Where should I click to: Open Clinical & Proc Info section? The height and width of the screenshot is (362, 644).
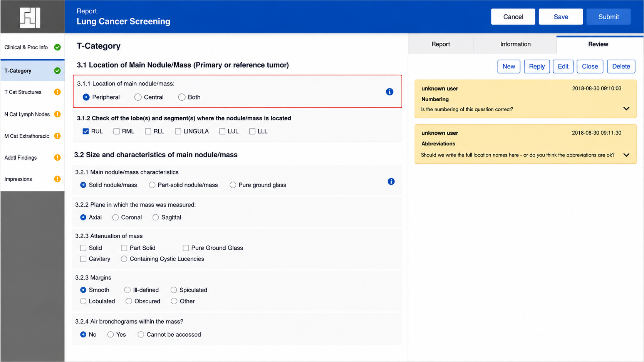32,47
